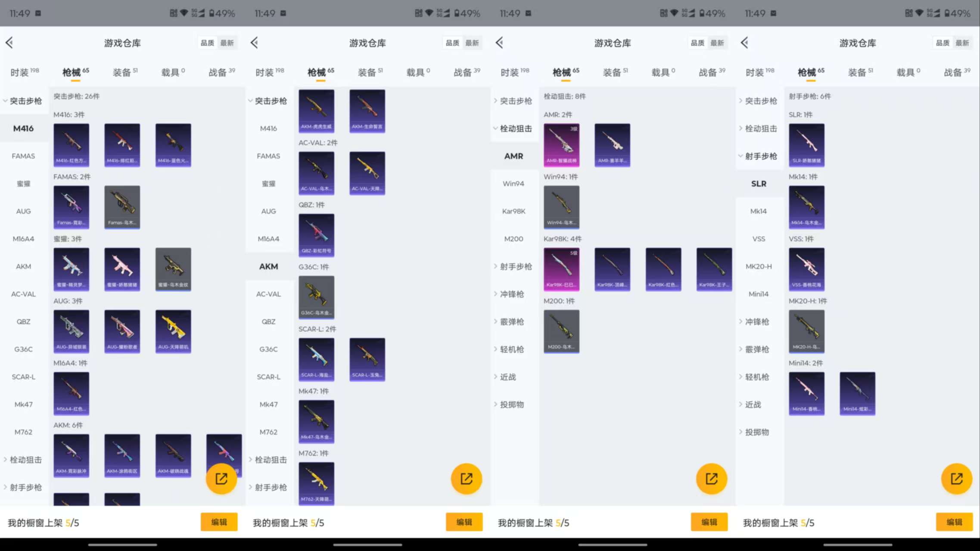Viewport: 980px width, 551px height.
Task: Tap the 编辑 edit button on the first screen
Action: (219, 522)
